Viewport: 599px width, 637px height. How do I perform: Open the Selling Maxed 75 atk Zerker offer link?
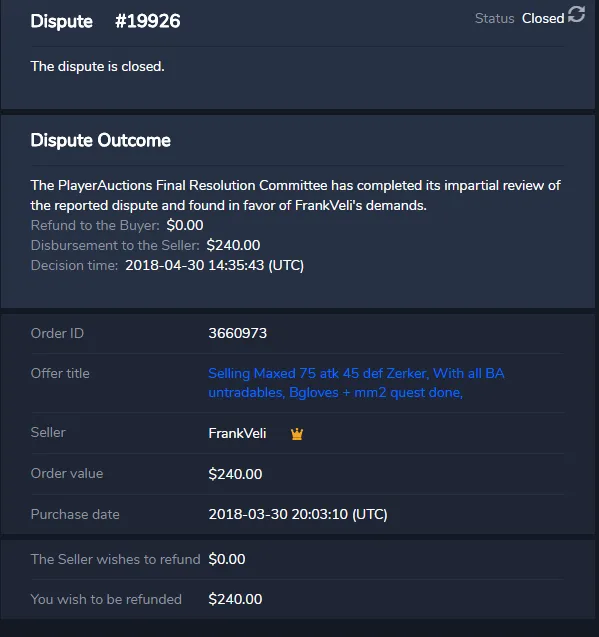(x=356, y=383)
